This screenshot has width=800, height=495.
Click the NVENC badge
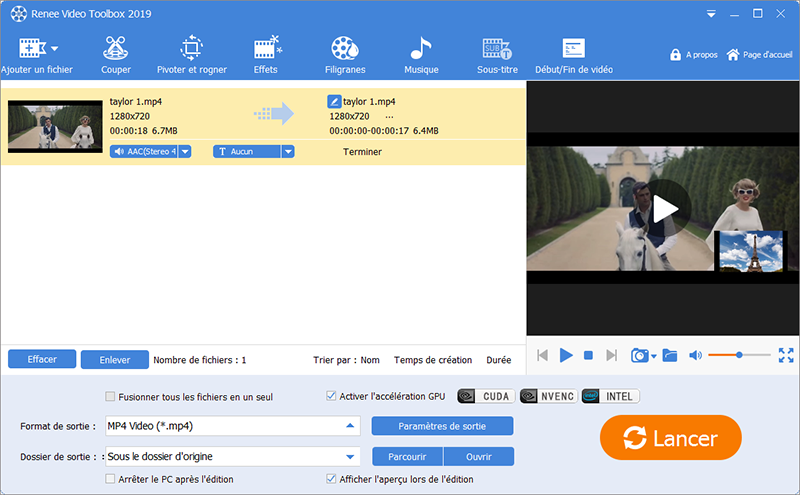548,397
